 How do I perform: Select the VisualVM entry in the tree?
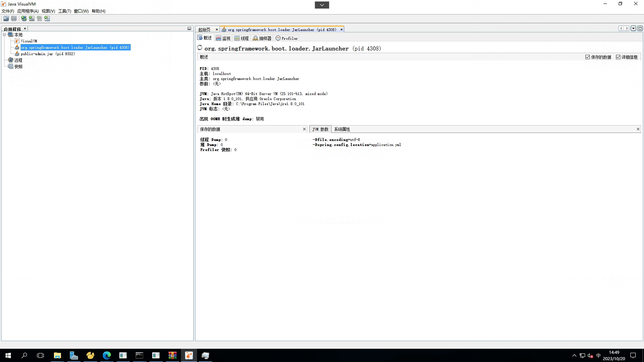pyautogui.click(x=29, y=41)
